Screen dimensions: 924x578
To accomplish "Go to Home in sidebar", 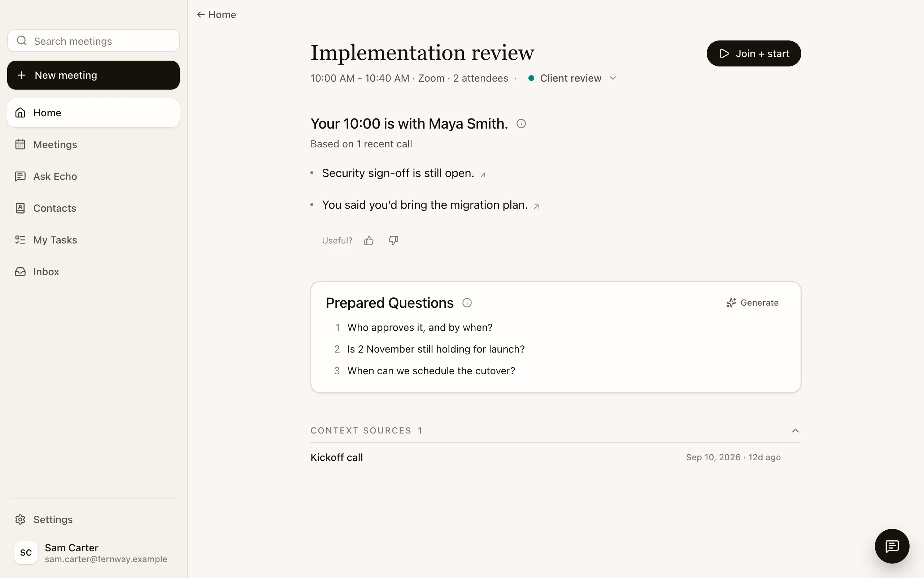I will (93, 113).
